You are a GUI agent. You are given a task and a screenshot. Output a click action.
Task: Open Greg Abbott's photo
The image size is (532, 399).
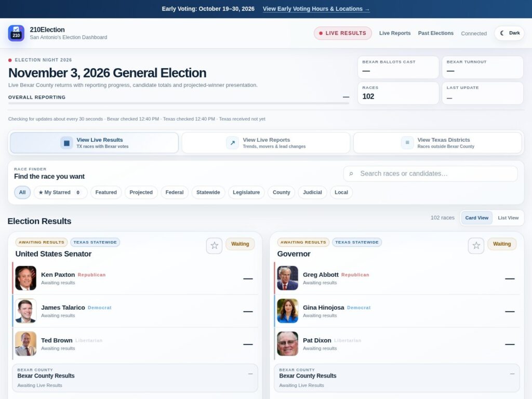[288, 278]
